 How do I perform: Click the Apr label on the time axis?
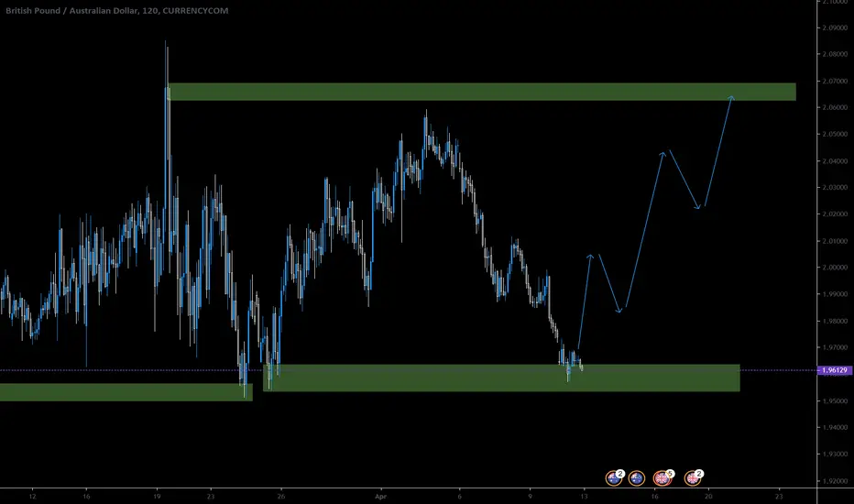click(380, 497)
